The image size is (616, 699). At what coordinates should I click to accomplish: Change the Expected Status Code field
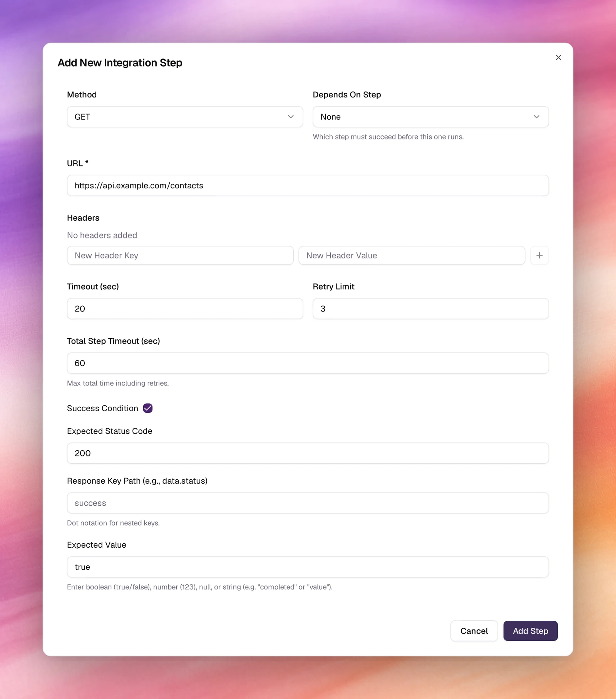point(308,453)
